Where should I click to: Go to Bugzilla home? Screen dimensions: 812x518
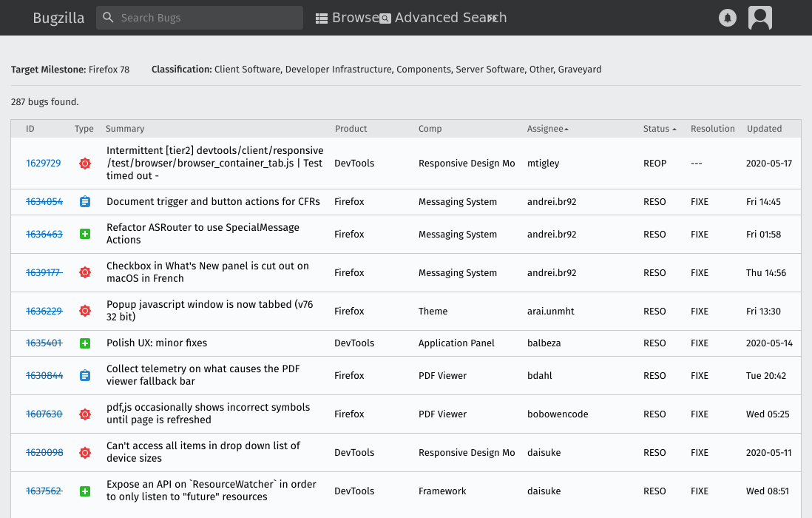[x=58, y=18]
